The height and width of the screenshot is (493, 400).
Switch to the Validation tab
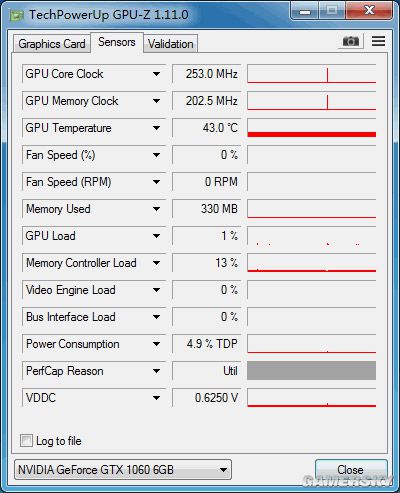[x=171, y=44]
